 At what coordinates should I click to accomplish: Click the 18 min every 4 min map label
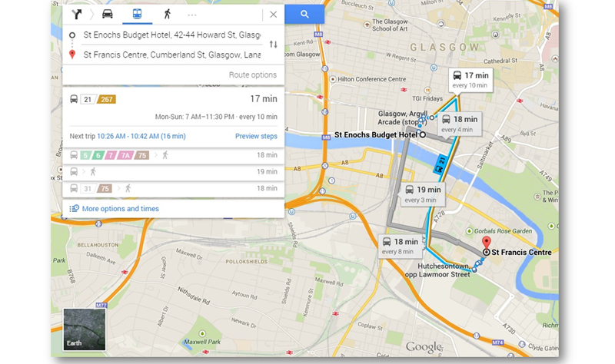click(x=460, y=124)
